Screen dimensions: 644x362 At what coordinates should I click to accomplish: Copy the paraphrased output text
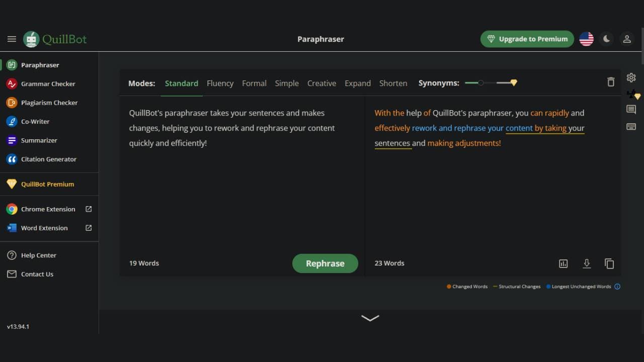click(x=609, y=263)
